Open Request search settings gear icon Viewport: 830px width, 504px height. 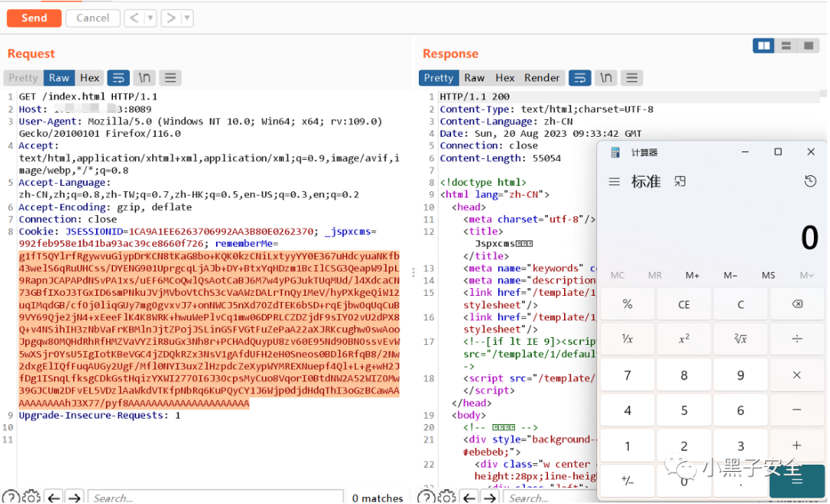click(32, 497)
